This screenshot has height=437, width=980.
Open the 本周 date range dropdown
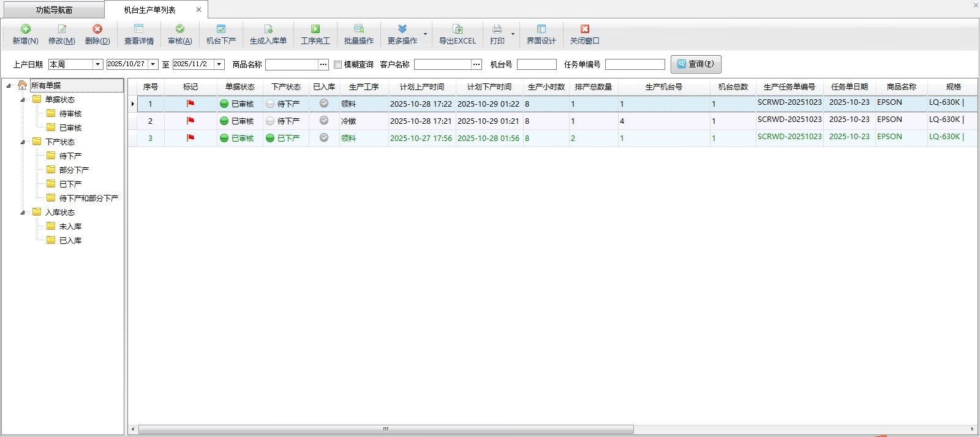(97, 64)
